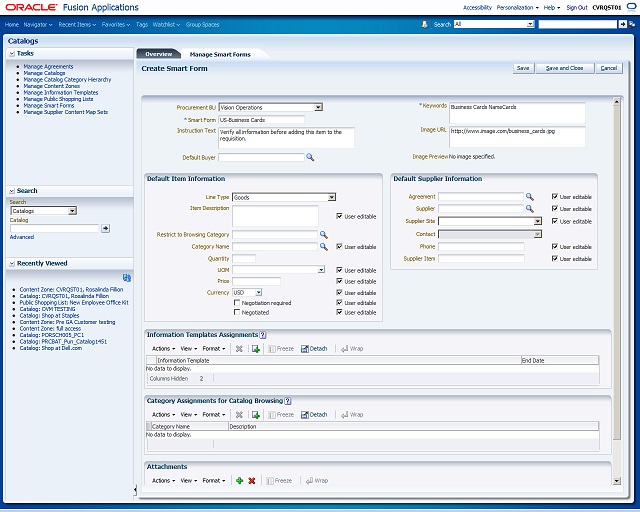
Task: Open the global search All dropdown
Action: coord(530,24)
